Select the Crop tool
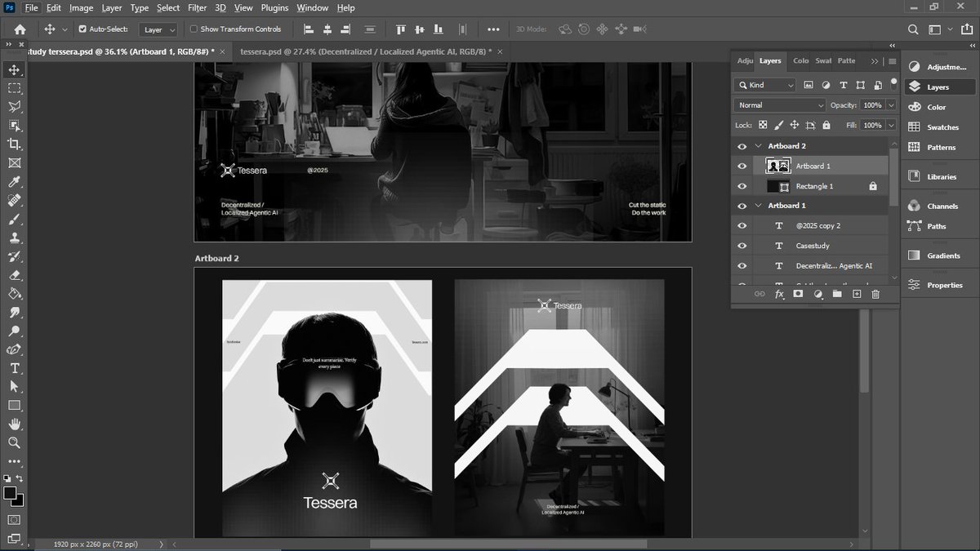980x551 pixels. coord(14,144)
